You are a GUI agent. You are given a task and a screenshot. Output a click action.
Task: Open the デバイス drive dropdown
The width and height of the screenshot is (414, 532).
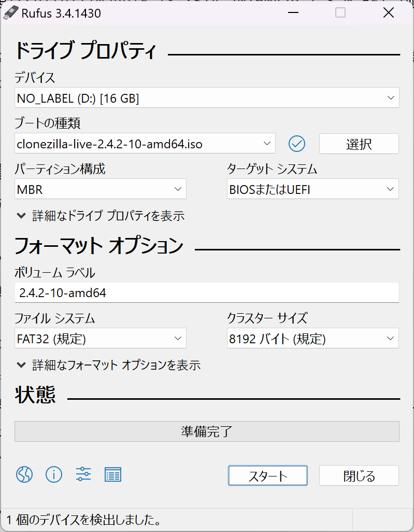pos(207,97)
